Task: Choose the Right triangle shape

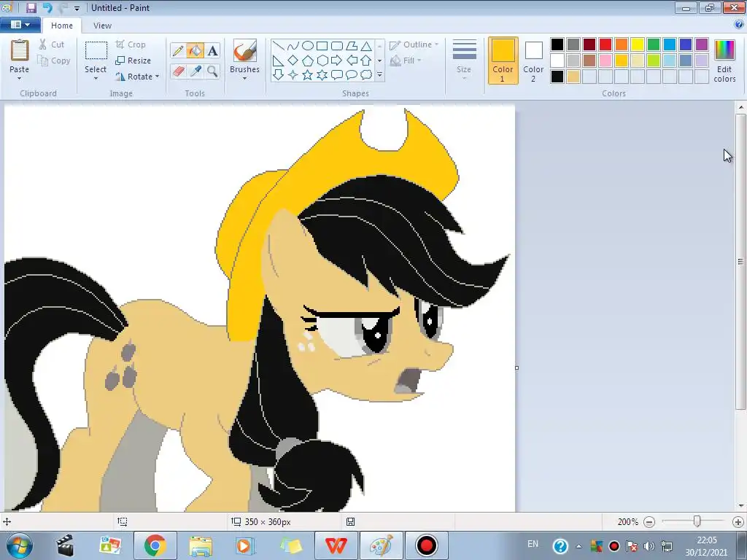Action: point(278,61)
